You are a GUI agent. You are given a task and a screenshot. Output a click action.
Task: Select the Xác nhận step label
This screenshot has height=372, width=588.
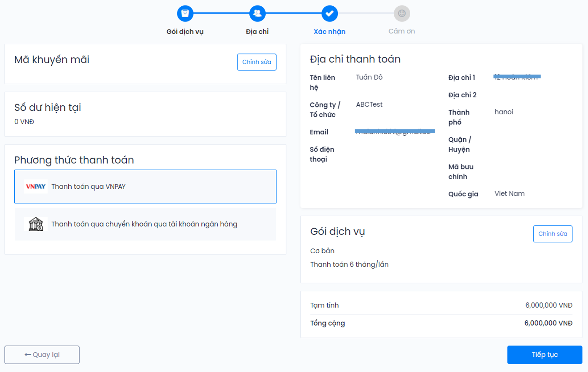click(x=329, y=32)
